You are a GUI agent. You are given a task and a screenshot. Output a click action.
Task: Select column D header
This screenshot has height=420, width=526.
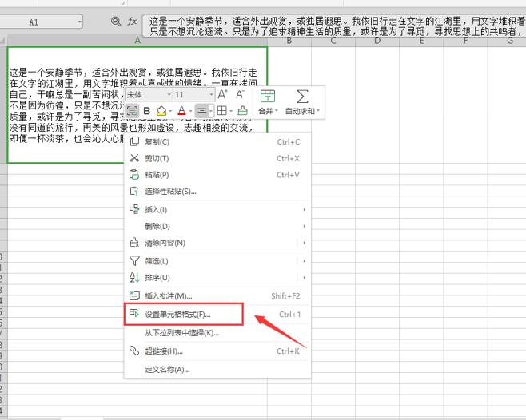tap(377, 40)
